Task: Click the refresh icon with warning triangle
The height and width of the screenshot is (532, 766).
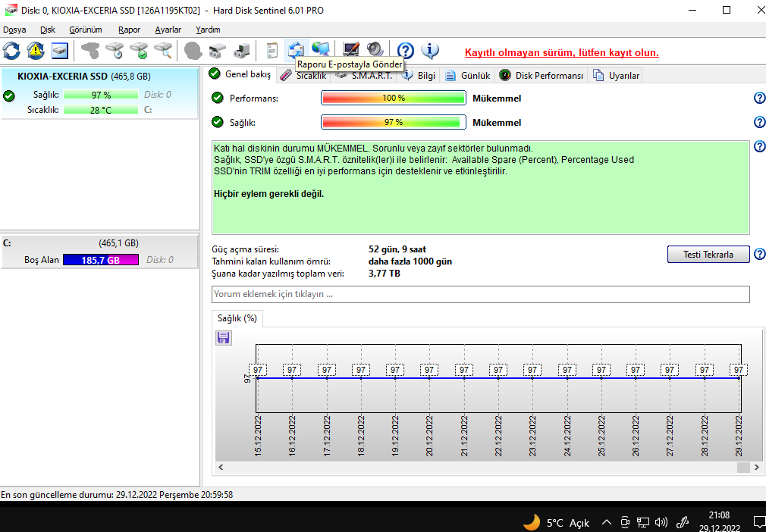Action: click(x=36, y=50)
